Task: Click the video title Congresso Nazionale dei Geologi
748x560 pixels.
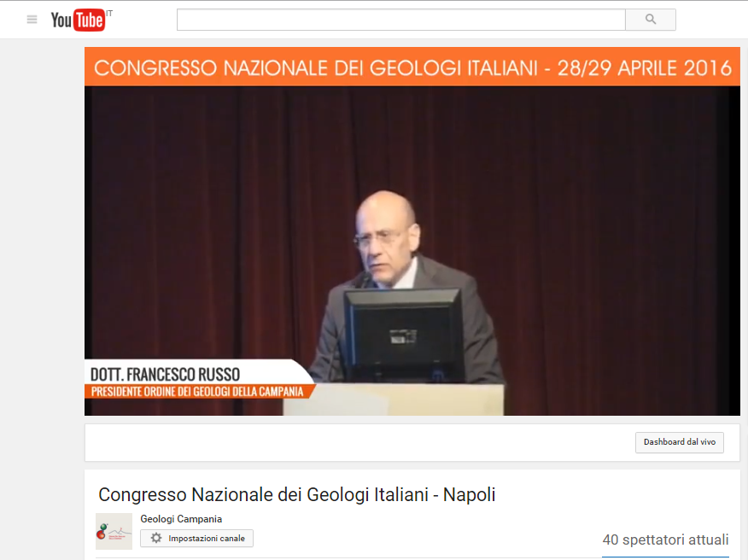Action: coord(296,495)
